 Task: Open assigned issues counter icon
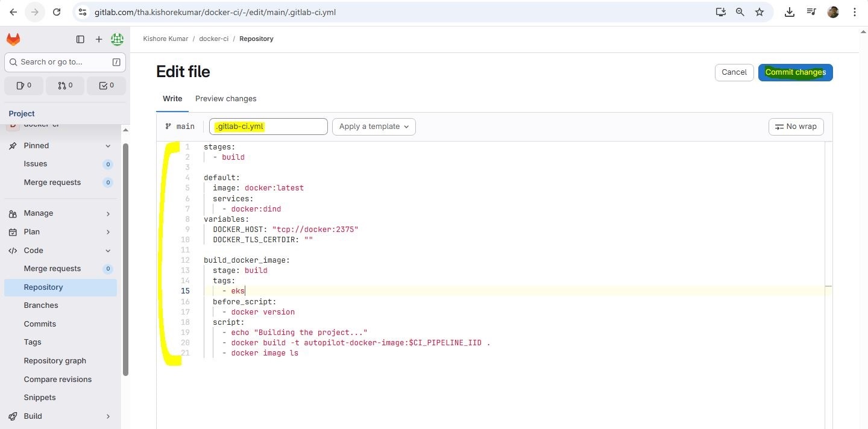click(24, 86)
